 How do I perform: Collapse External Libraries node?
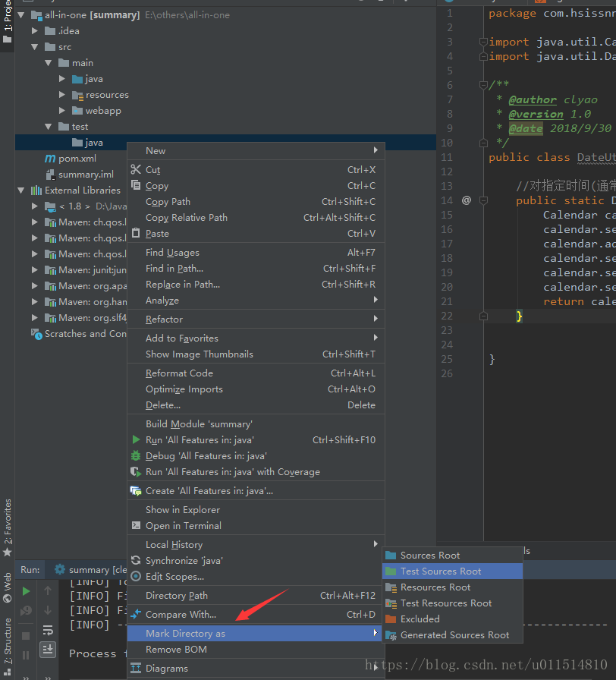point(20,190)
